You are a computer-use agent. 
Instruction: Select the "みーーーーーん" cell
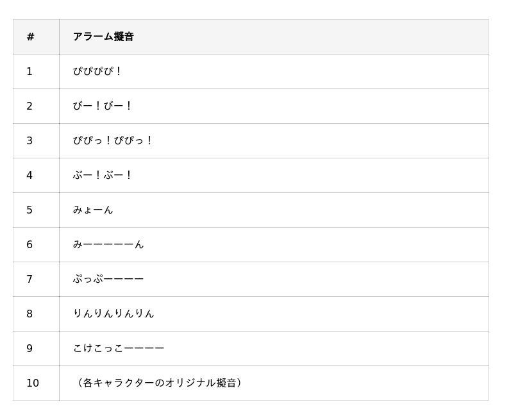click(108, 245)
